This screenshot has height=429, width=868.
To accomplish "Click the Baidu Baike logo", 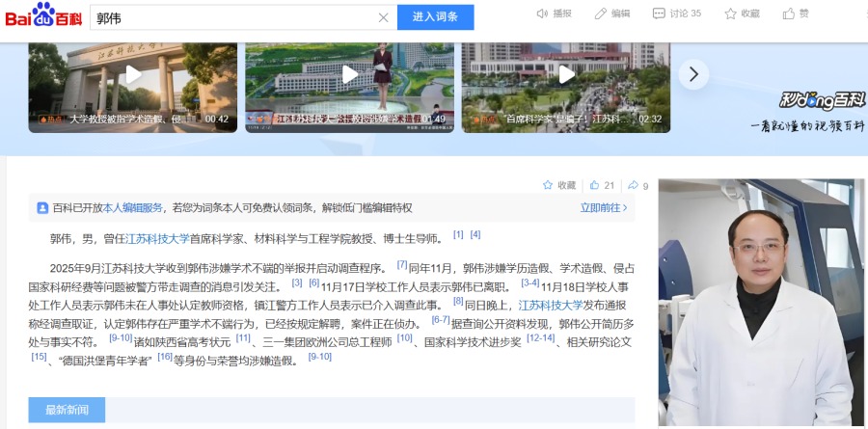I will coord(44,15).
